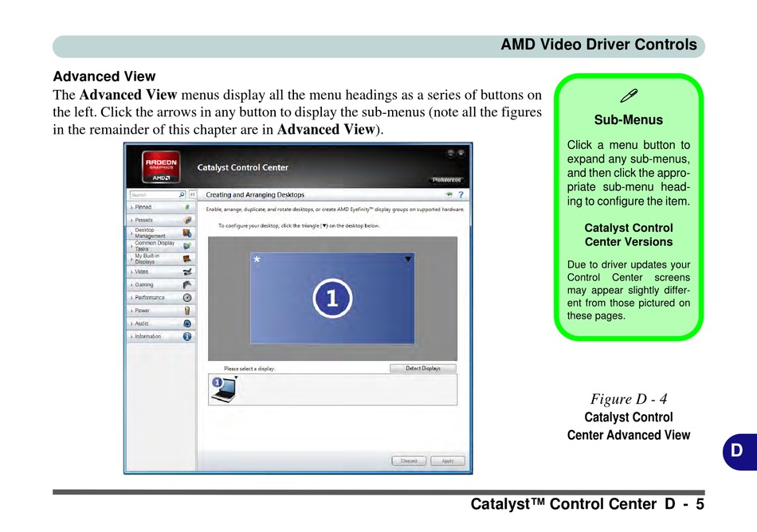The image size is (757, 532).
Task: Click the Video camera icon in sidebar
Action: [187, 272]
